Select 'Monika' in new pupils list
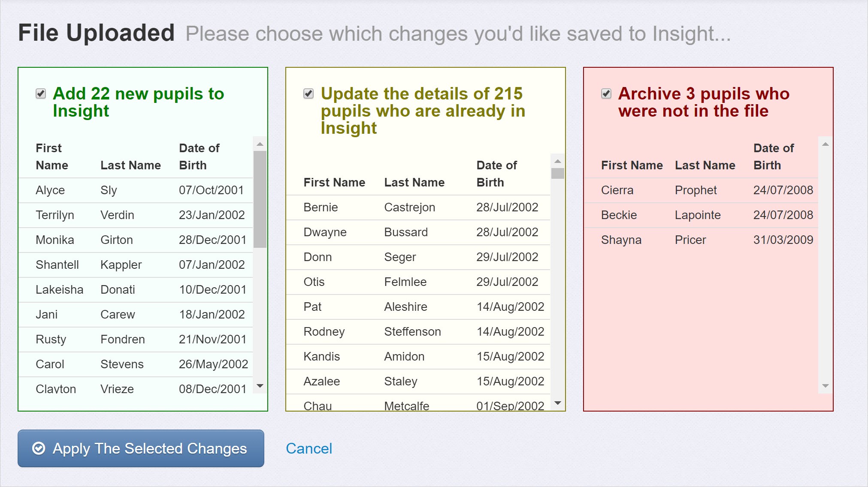This screenshot has width=868, height=487. pos(55,240)
